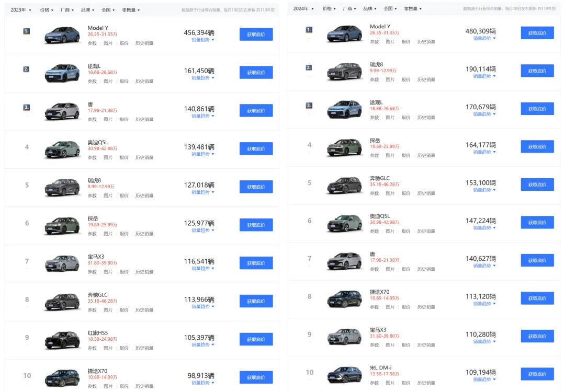Screen dimensions: 565x392
Task: Click the rank 1 badge in the 2023 list
Action: (27, 31)
